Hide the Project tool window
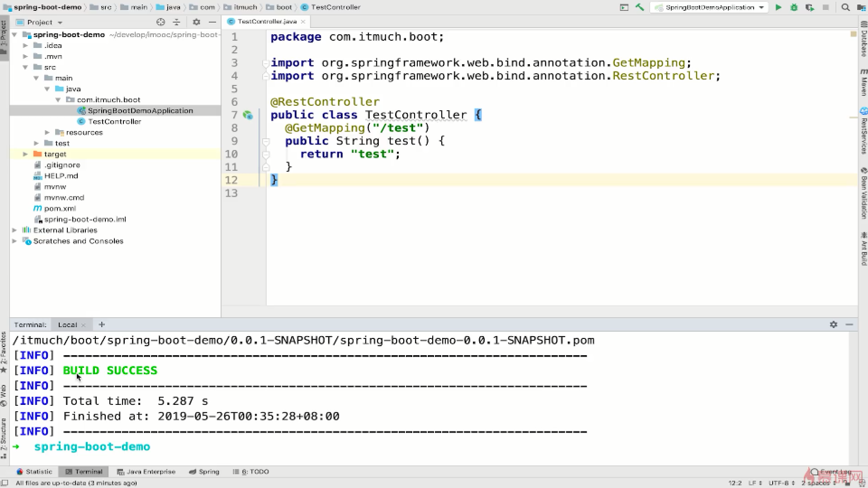The height and width of the screenshot is (488, 868). point(212,22)
